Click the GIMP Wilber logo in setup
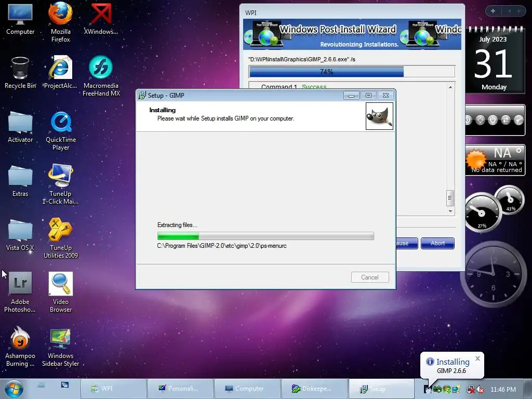This screenshot has width=532, height=399. tap(379, 116)
